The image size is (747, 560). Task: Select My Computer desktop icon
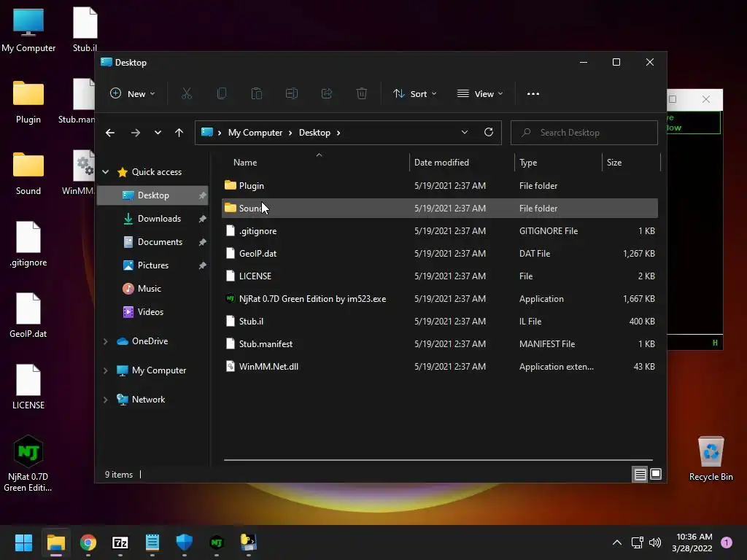[28, 30]
